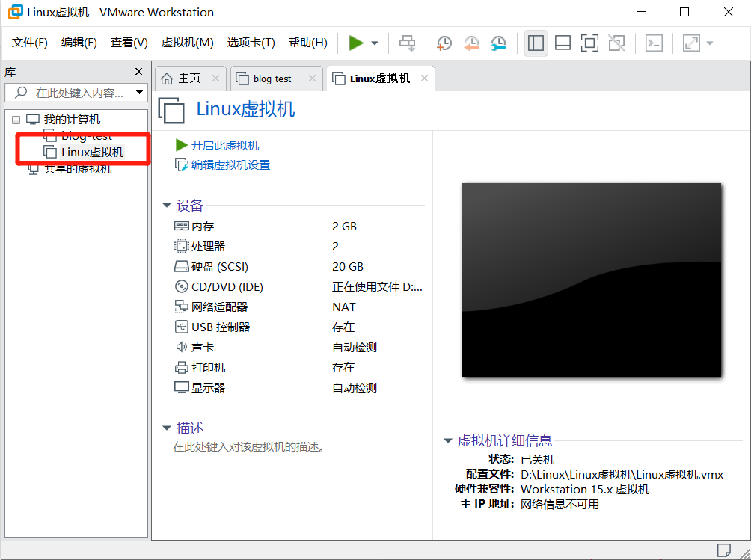The image size is (751, 560).
Task: Click the console view icon in the toolbar
Action: coord(653,43)
